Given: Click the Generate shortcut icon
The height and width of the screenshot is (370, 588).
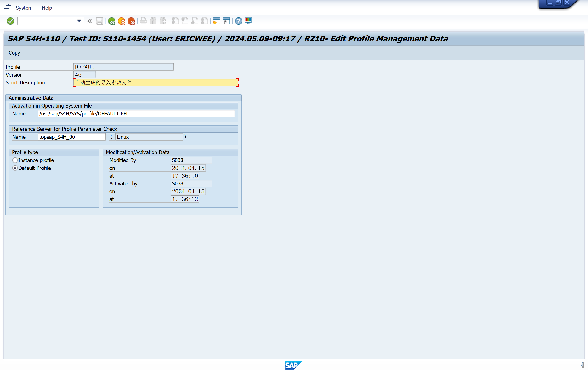Looking at the screenshot, I should pos(226,21).
